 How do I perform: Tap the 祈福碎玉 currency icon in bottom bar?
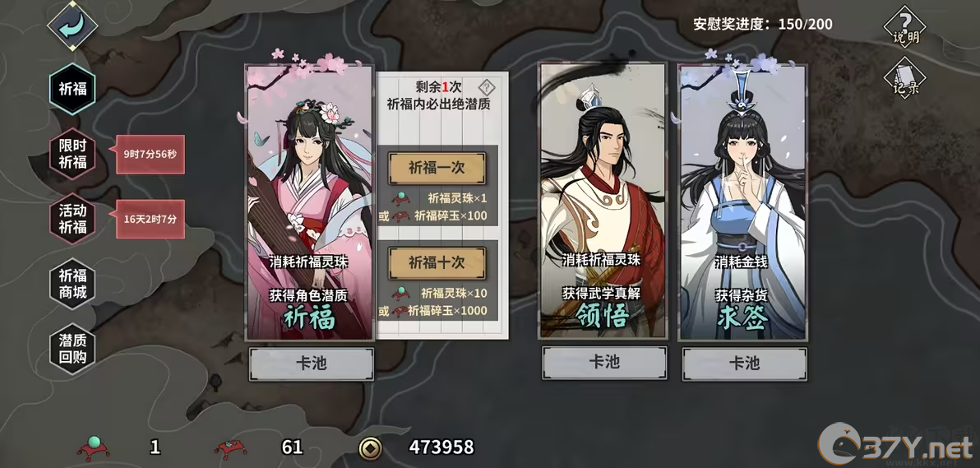pos(230,448)
